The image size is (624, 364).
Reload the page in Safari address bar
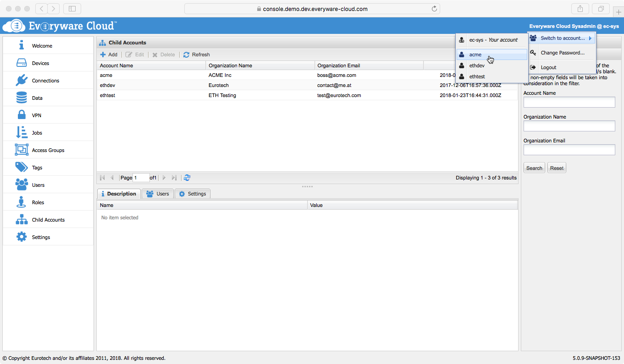434,9
